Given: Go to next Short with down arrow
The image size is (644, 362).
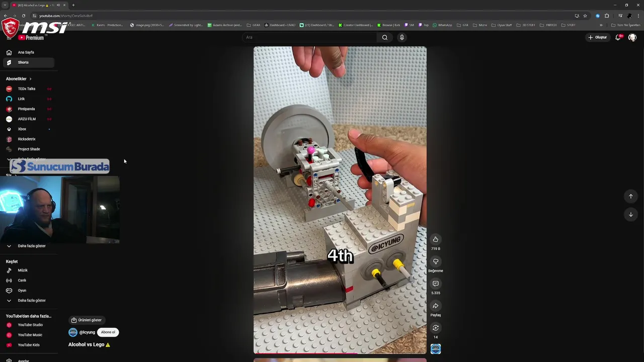Looking at the screenshot, I should (x=631, y=215).
